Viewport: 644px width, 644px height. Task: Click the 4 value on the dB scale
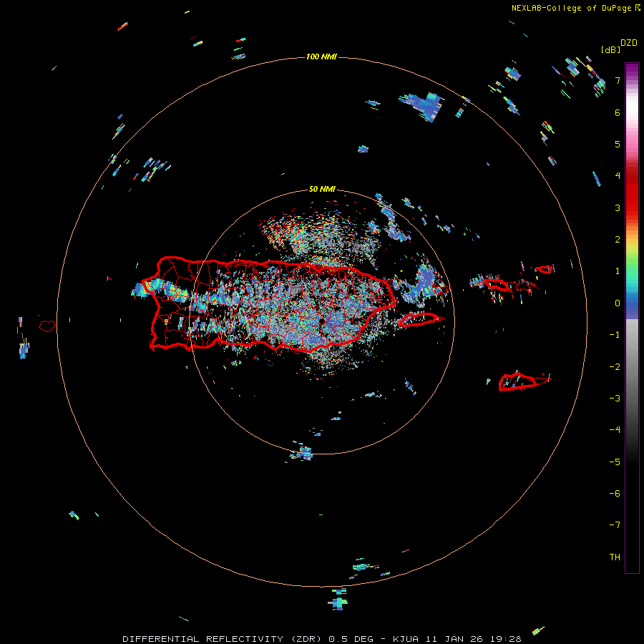[618, 176]
